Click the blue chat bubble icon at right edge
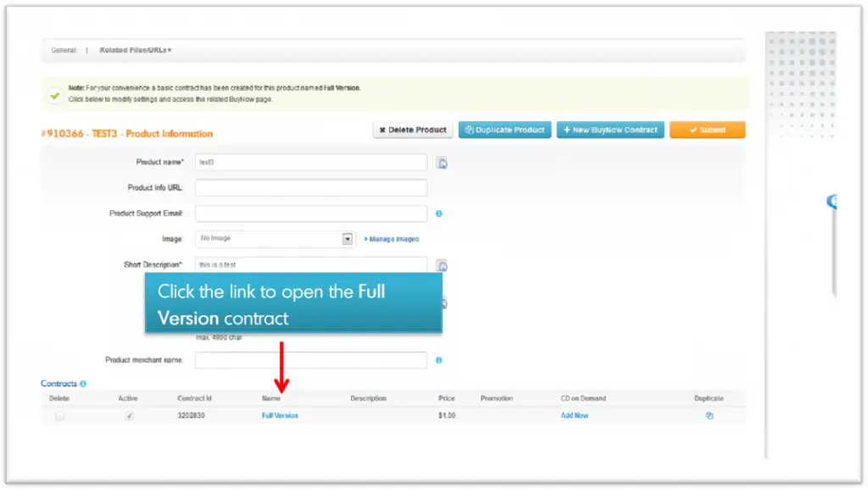Screen dimensions: 868x490 [832, 201]
